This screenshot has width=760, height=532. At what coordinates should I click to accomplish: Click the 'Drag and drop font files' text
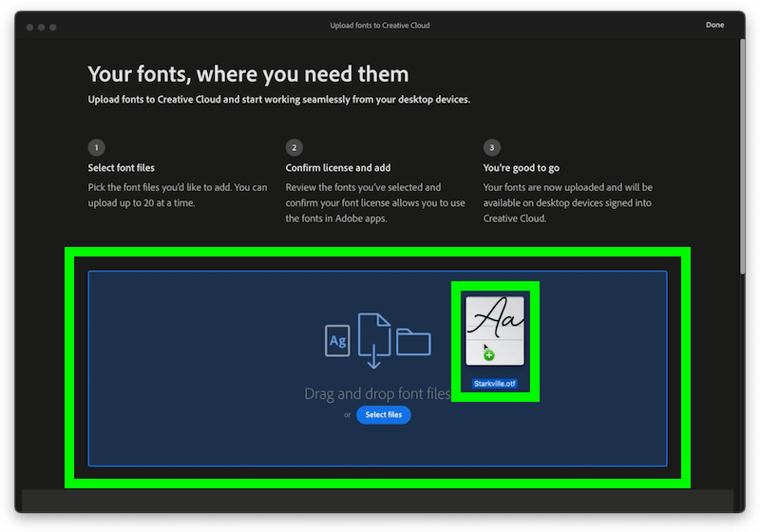pyautogui.click(x=377, y=393)
